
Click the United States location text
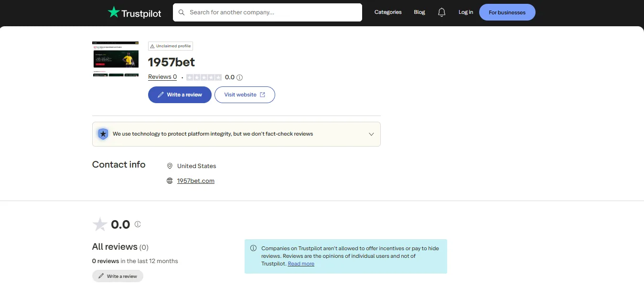coord(197,166)
